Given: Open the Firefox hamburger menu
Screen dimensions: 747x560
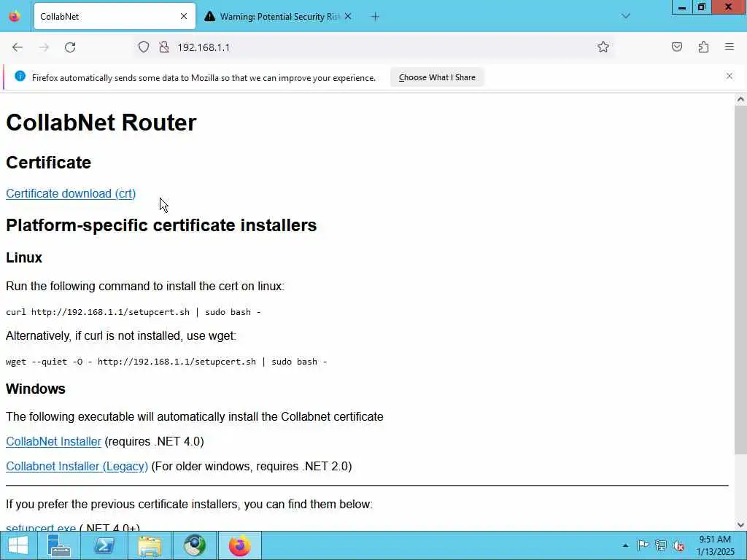Looking at the screenshot, I should click(729, 47).
